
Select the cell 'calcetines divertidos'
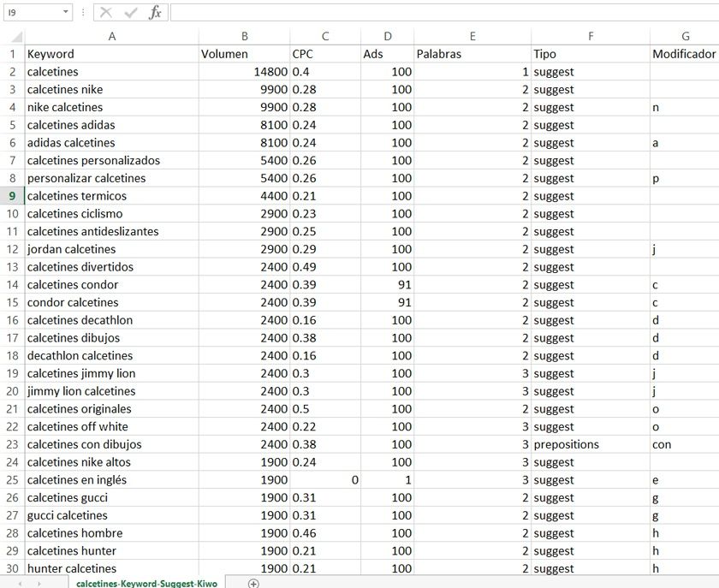112,267
